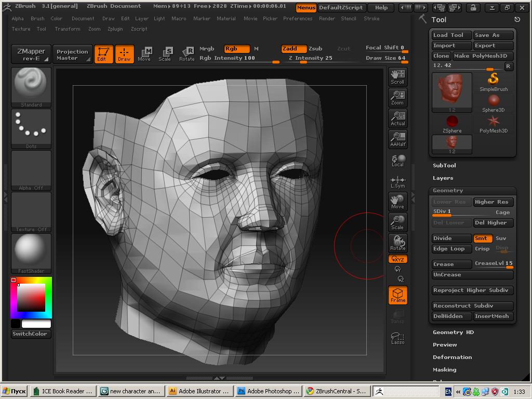Choose the PolyMesh3D tool icon
The image size is (532, 399).
coord(493,124)
